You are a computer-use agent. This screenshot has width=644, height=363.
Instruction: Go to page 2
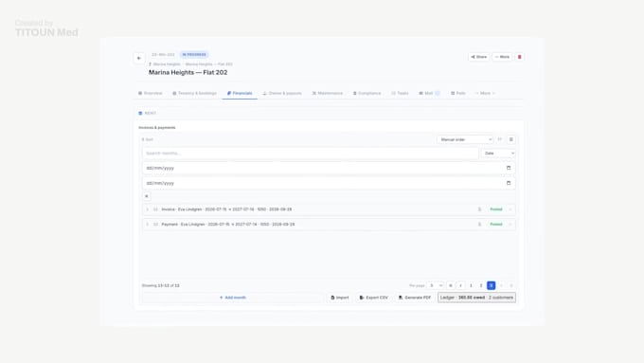(x=481, y=285)
